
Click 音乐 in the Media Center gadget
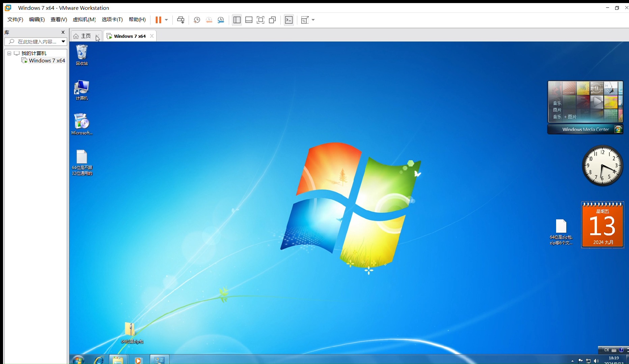click(557, 103)
